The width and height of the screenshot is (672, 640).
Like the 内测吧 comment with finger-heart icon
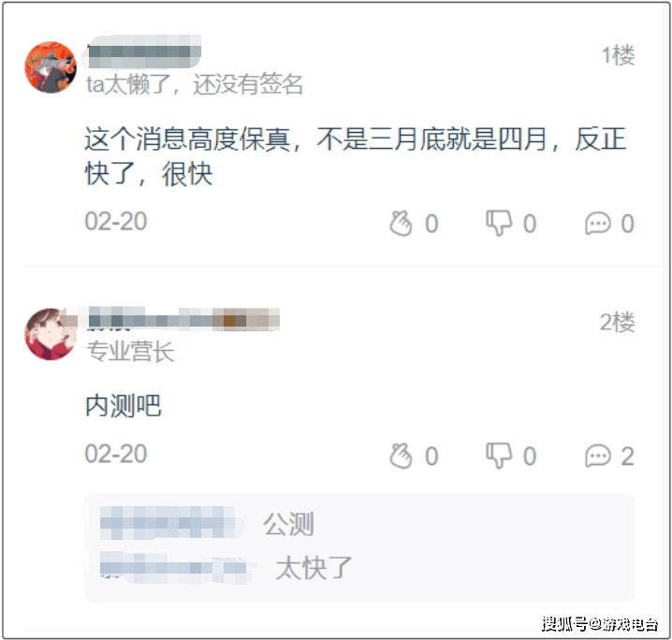click(x=402, y=456)
